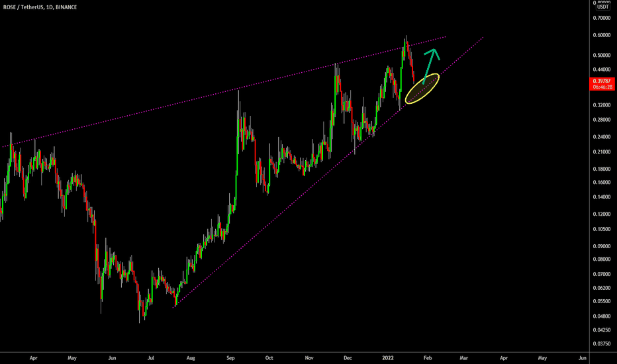Image resolution: width=617 pixels, height=364 pixels.
Task: Click the 0.06200 price axis label
Action: [x=602, y=288]
